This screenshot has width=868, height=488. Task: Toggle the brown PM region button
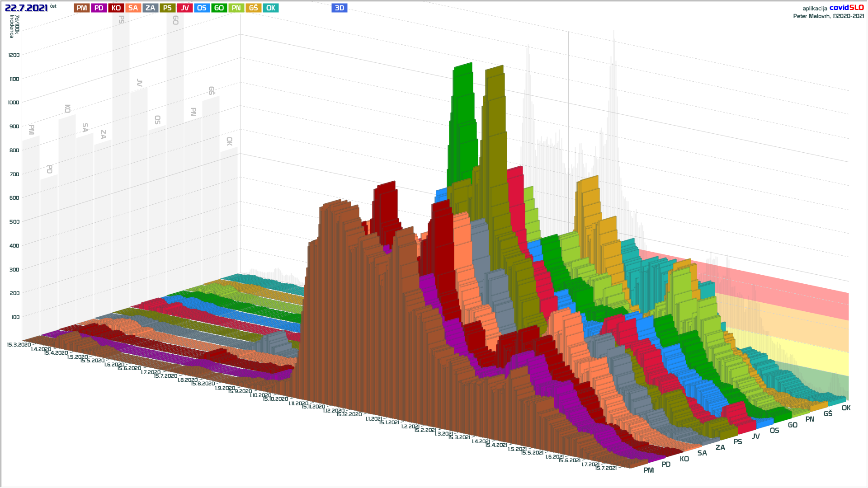(x=82, y=8)
